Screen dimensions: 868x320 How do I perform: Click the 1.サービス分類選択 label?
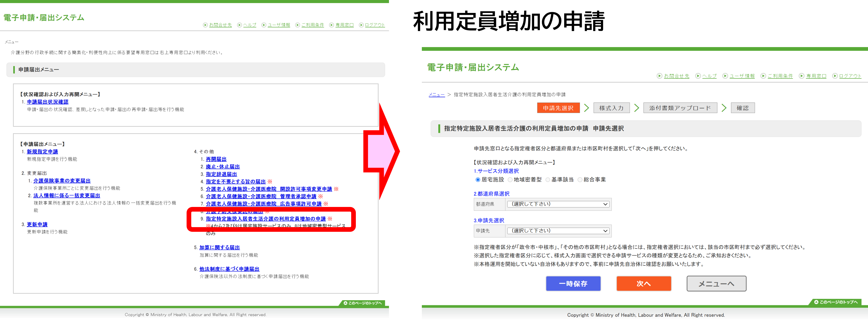pyautogui.click(x=496, y=171)
